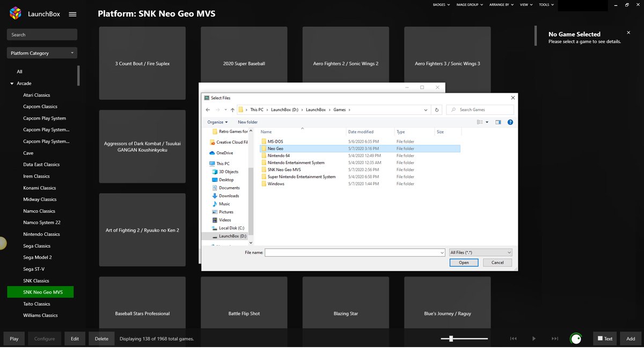Collapse the Arcade category tree
This screenshot has width=644, height=362.
[x=12, y=84]
